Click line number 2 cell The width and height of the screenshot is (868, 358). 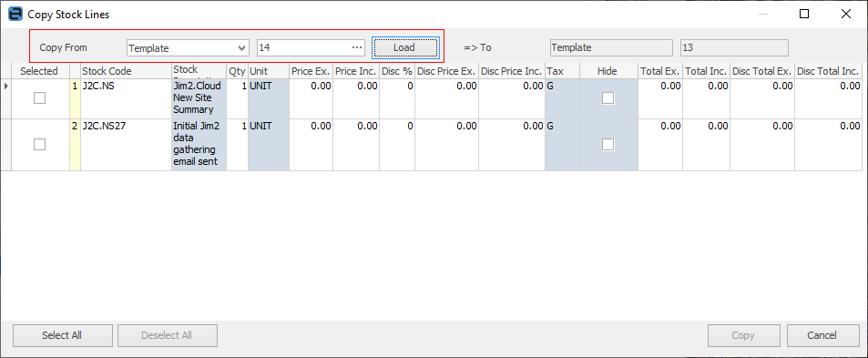(x=76, y=145)
